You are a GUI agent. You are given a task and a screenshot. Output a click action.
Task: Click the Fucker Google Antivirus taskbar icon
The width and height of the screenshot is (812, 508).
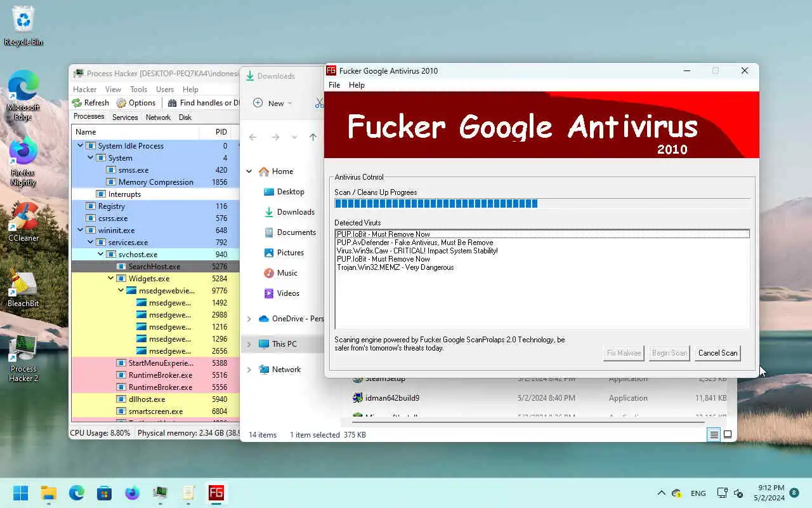216,493
